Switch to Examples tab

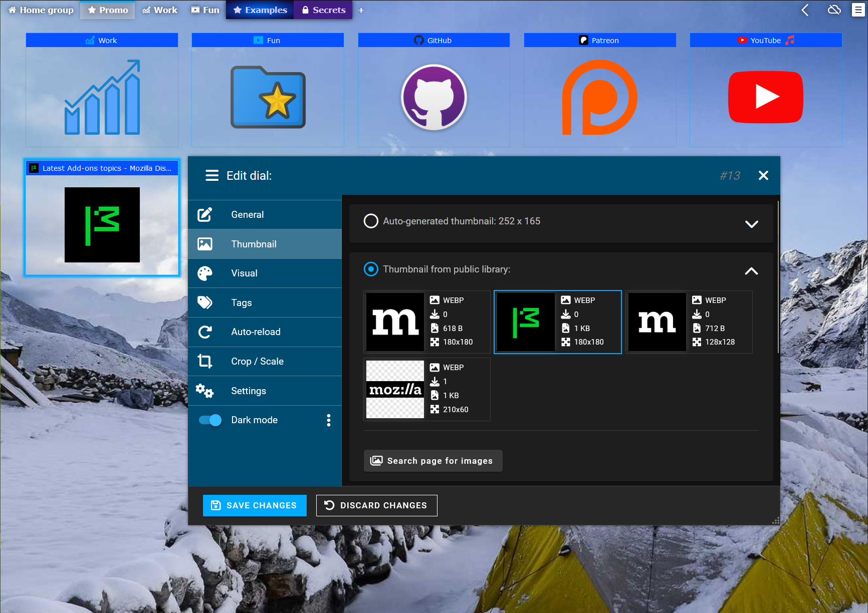260,10
